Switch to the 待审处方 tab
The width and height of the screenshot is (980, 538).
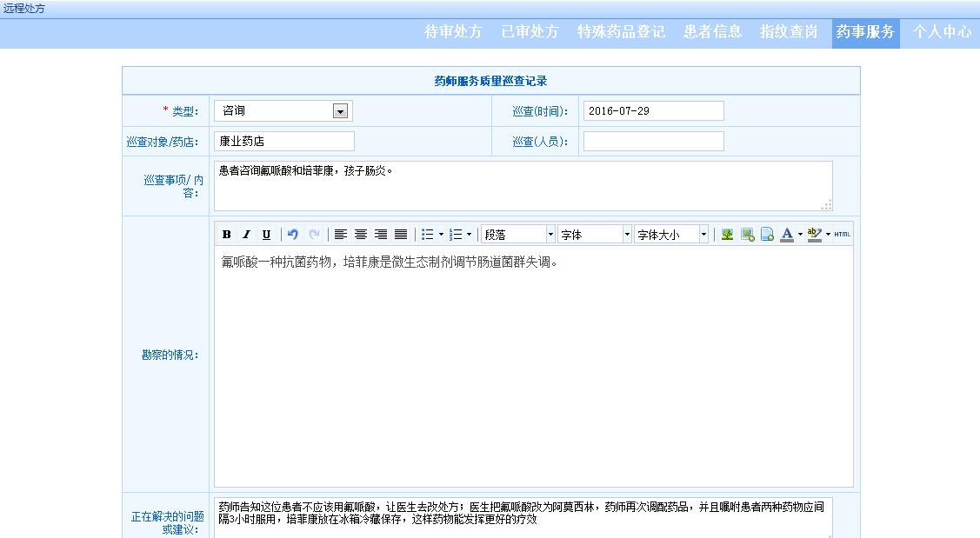pos(453,32)
